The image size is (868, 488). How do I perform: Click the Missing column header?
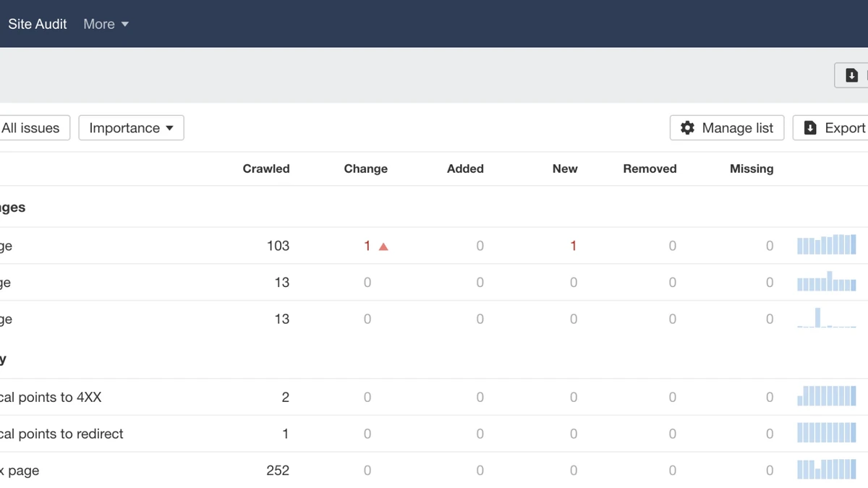coord(752,168)
